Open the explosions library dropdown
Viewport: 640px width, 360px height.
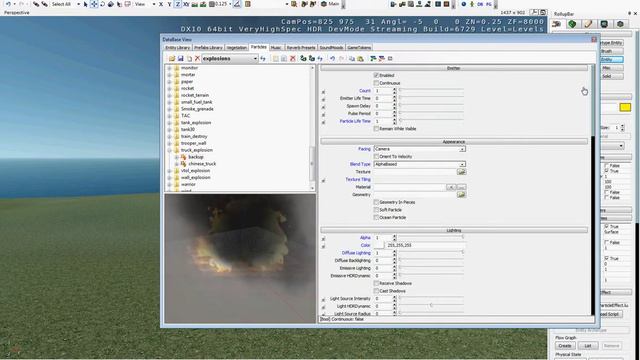[255, 59]
